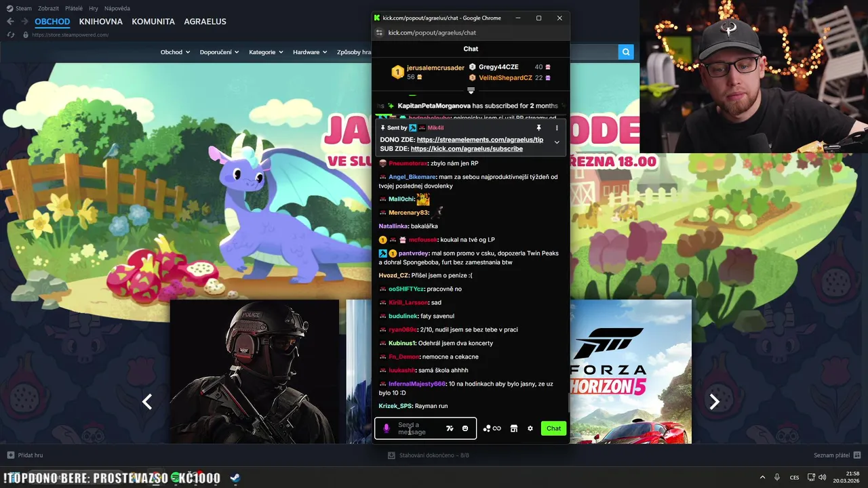Collapse the pinned message chevron
This screenshot has height=488, width=868.
point(557,142)
